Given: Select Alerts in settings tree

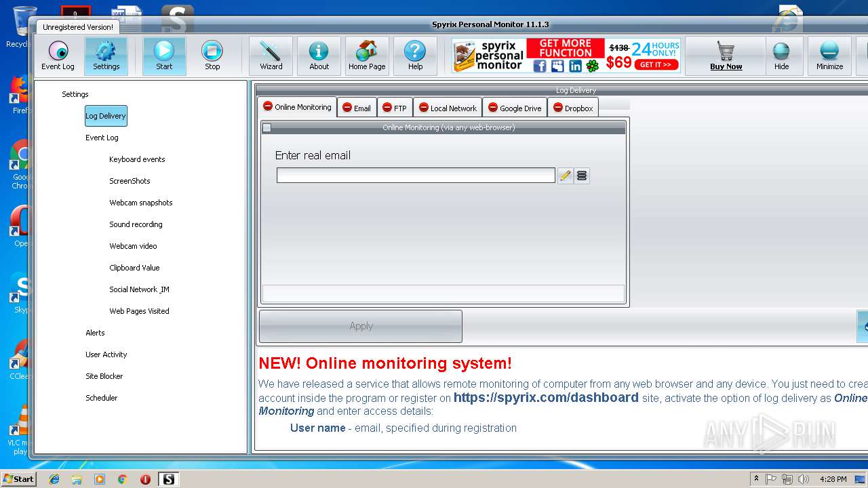Looking at the screenshot, I should pos(95,333).
